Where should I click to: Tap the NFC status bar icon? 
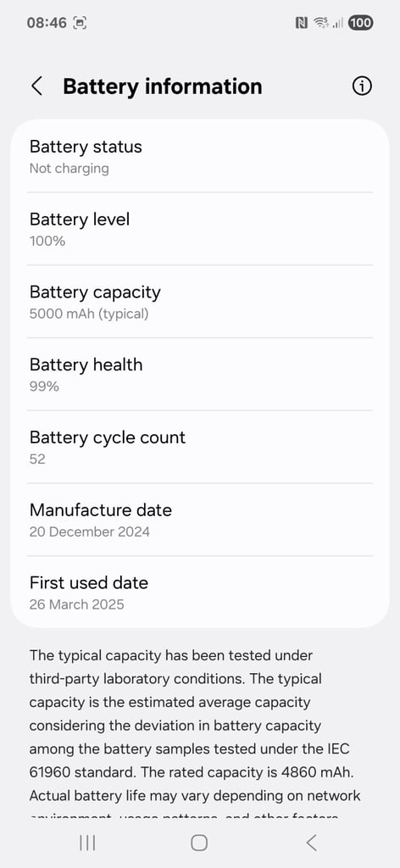tap(302, 23)
